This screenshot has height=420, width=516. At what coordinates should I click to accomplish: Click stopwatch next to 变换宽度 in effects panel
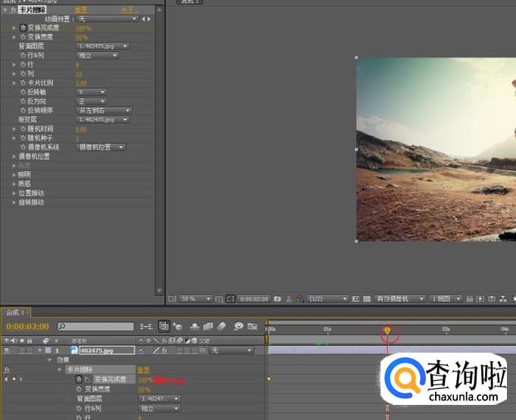(23, 36)
